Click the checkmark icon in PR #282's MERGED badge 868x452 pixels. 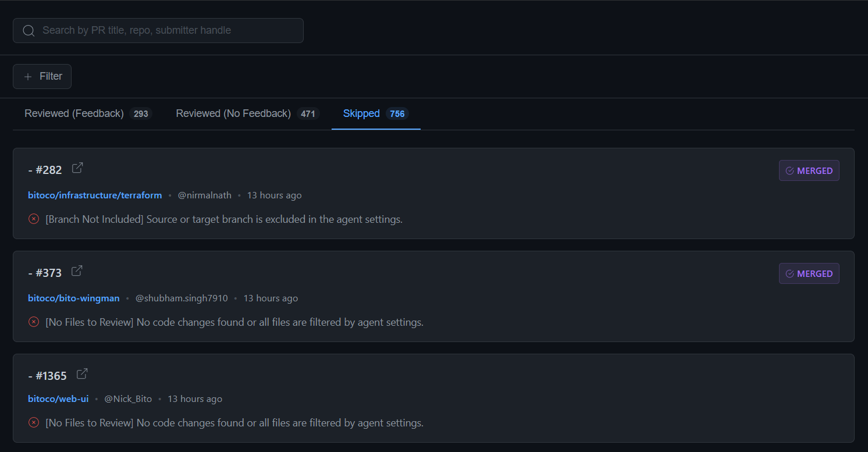pyautogui.click(x=789, y=171)
